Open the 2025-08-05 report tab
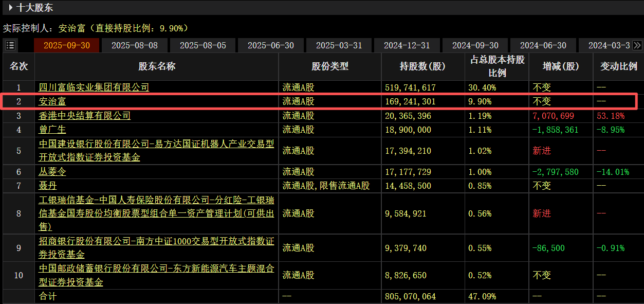This screenshot has width=644, height=304. pos(203,45)
